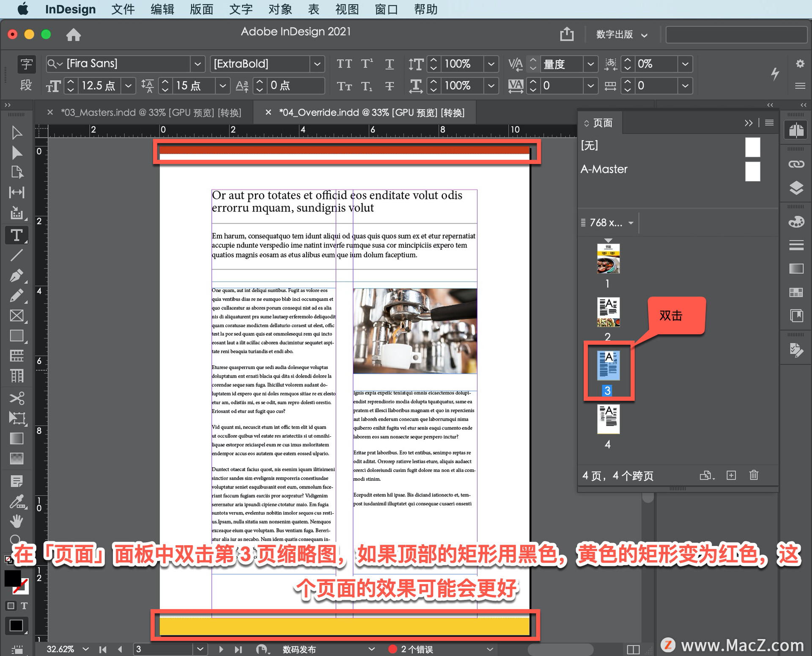Switch to character formatting controls
Screen dimensions: 812x656
point(26,64)
